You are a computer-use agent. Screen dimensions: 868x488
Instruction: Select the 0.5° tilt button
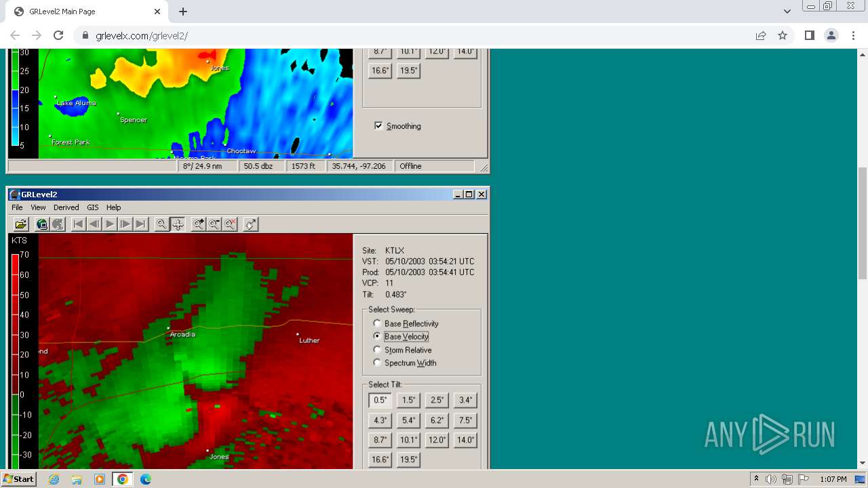coord(380,401)
